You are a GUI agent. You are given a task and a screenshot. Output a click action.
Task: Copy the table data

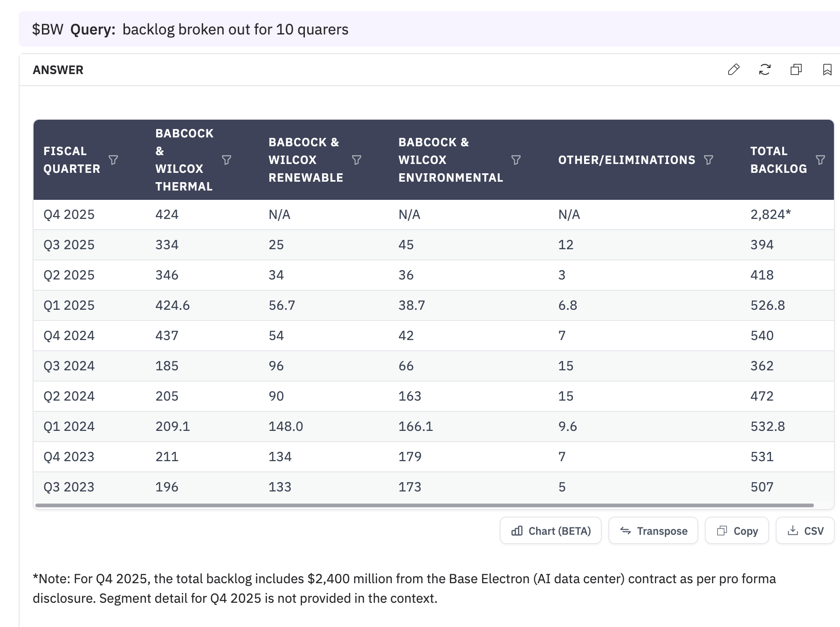pos(737,531)
